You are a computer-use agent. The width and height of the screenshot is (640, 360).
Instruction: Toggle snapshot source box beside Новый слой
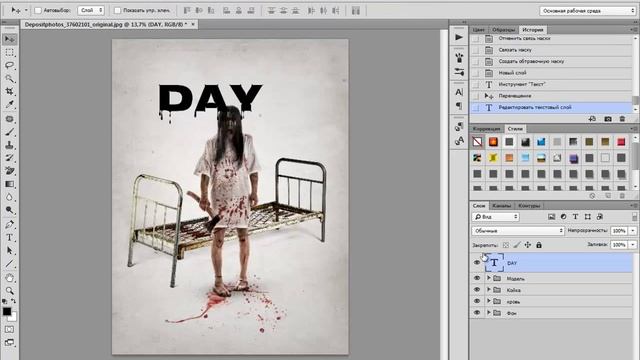[476, 73]
